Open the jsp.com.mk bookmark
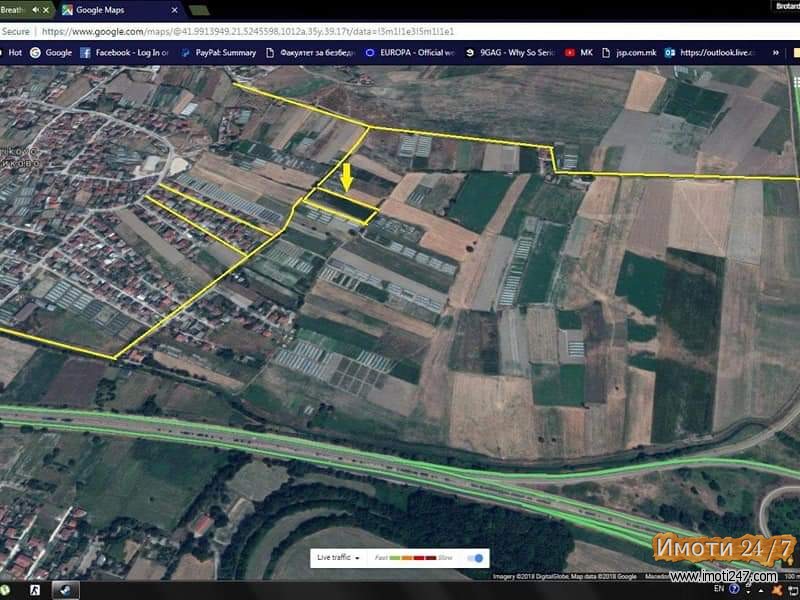This screenshot has width=800, height=600. tap(628, 52)
